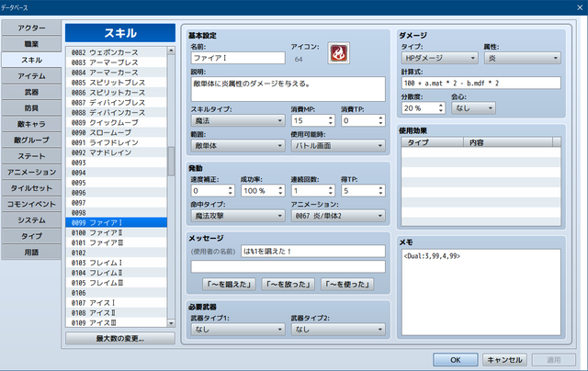This screenshot has width=588, height=371.
Task: Select skill 0092 マナドレイン
Action: [x=117, y=152]
